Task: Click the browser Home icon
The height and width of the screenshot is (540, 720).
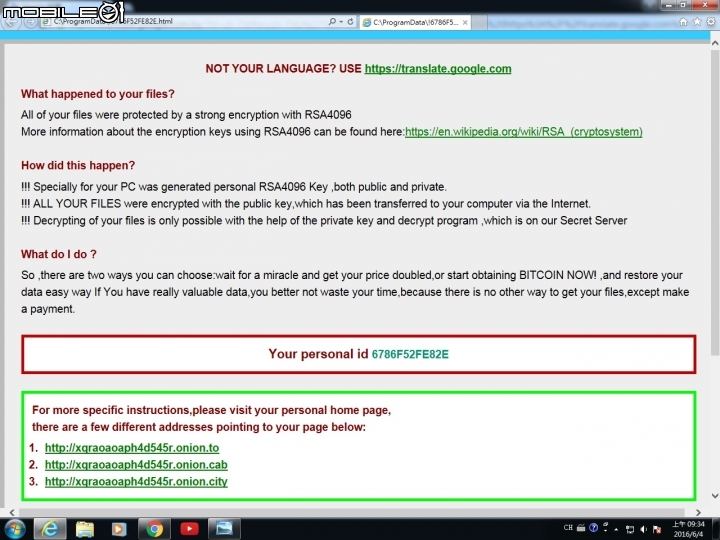Action: (x=683, y=22)
